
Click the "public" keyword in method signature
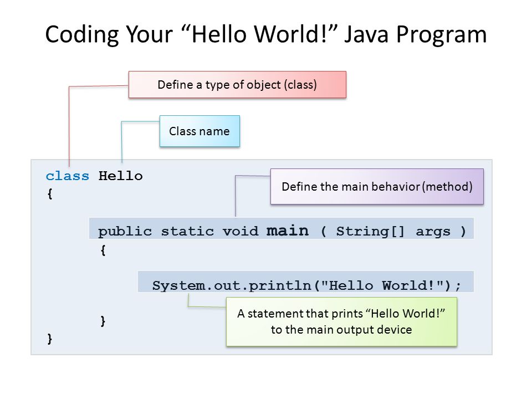pos(125,232)
